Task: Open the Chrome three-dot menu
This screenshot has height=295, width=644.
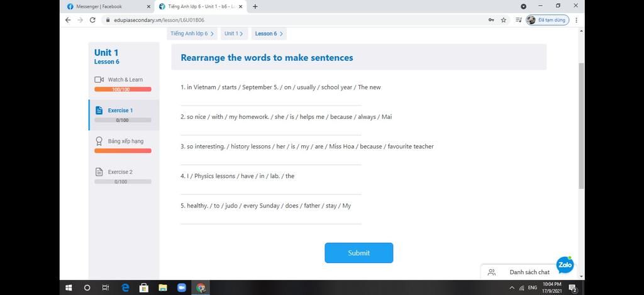Action: [576, 19]
